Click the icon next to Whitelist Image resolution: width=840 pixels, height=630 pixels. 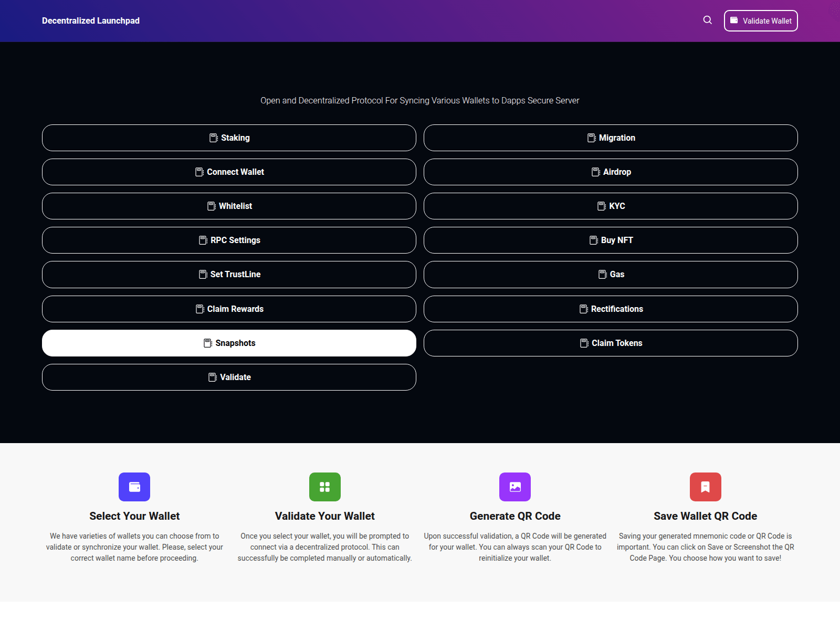(x=212, y=206)
